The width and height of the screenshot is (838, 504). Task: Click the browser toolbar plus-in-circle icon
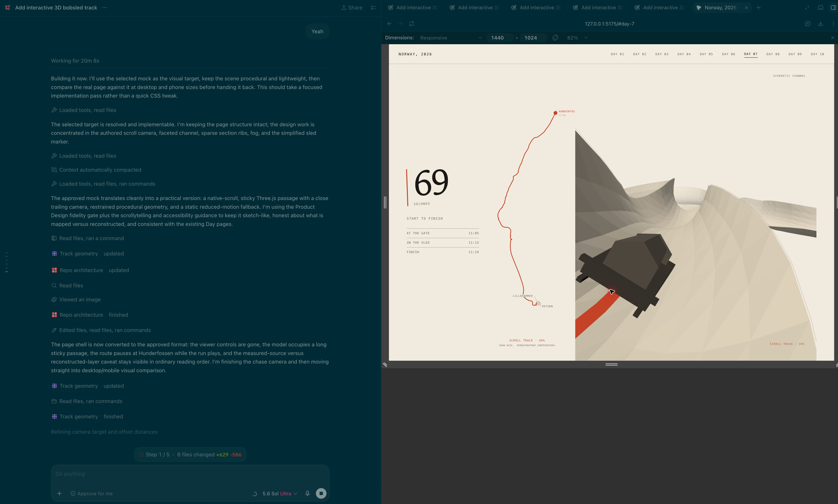[x=807, y=24]
